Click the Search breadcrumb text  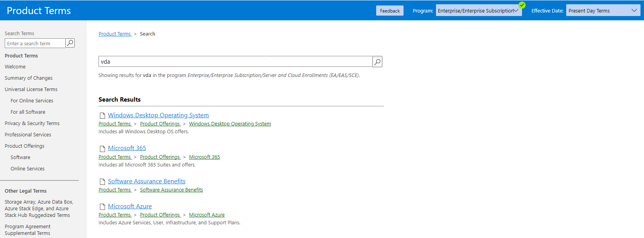[x=147, y=34]
